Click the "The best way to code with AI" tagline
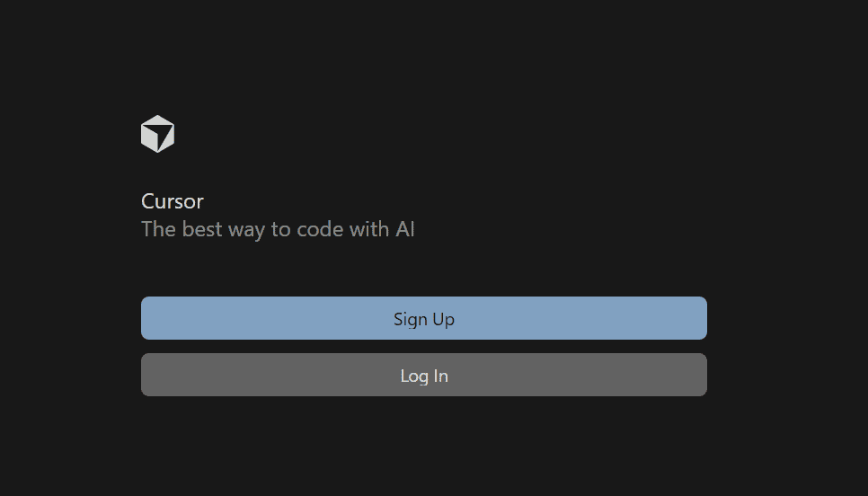Image resolution: width=868 pixels, height=496 pixels. tap(278, 229)
